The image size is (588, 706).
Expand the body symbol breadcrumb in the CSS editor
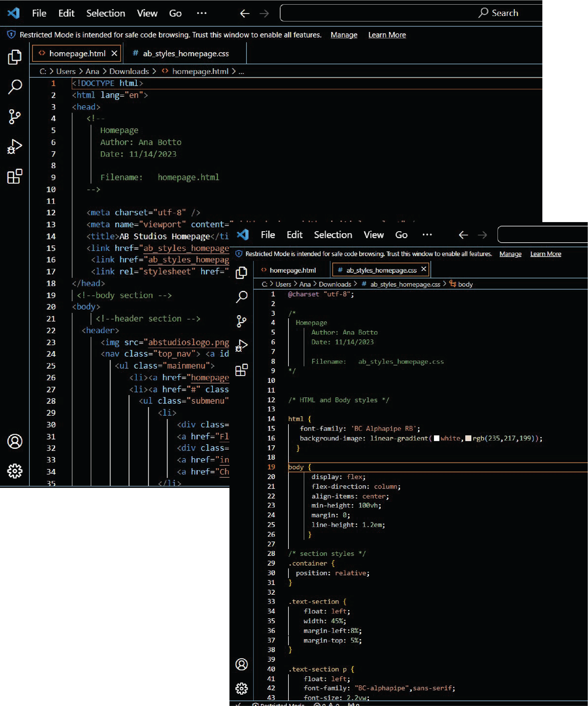pyautogui.click(x=465, y=284)
